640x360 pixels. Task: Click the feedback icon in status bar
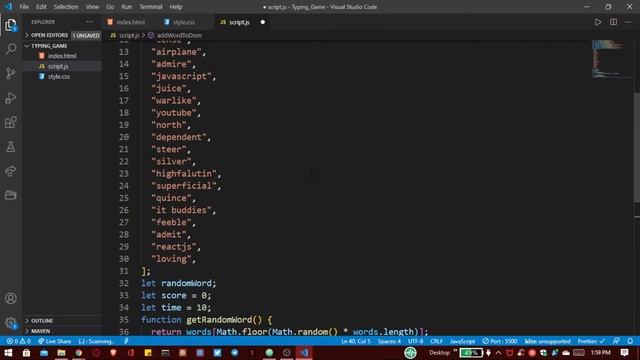pyautogui.click(x=616, y=341)
